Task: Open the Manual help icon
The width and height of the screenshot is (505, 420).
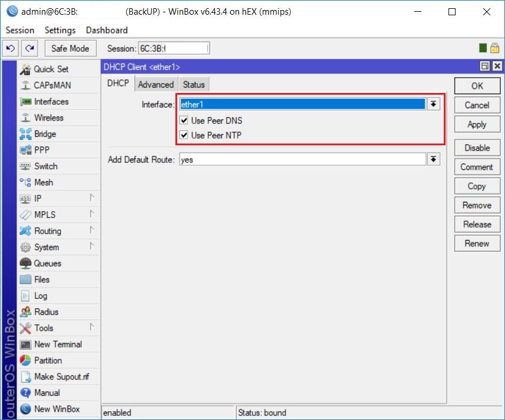Action: (x=25, y=392)
